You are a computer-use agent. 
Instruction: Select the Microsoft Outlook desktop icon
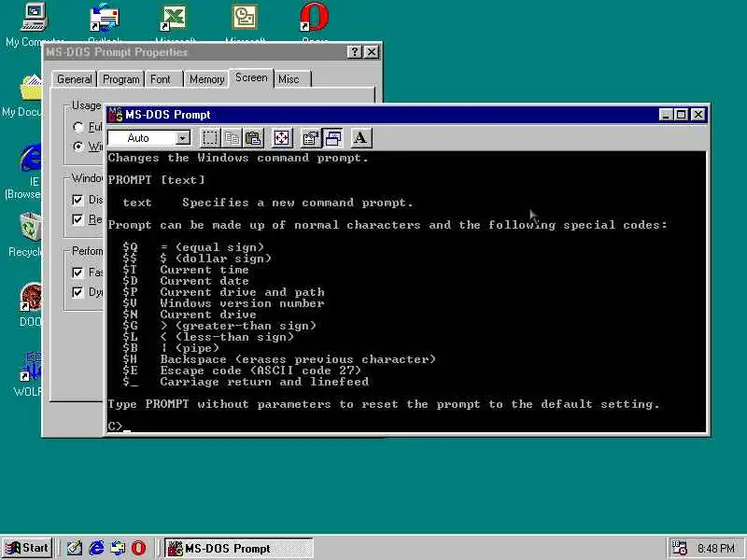tap(245, 24)
